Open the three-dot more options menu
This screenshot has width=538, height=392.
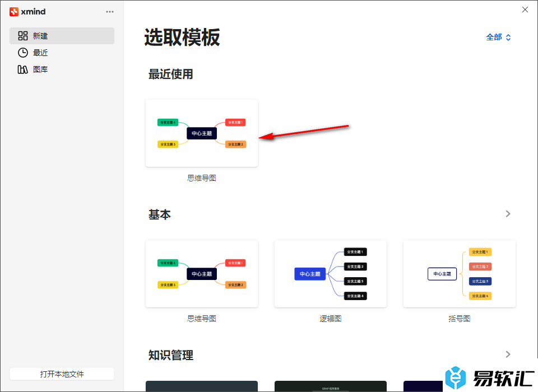[x=110, y=12]
